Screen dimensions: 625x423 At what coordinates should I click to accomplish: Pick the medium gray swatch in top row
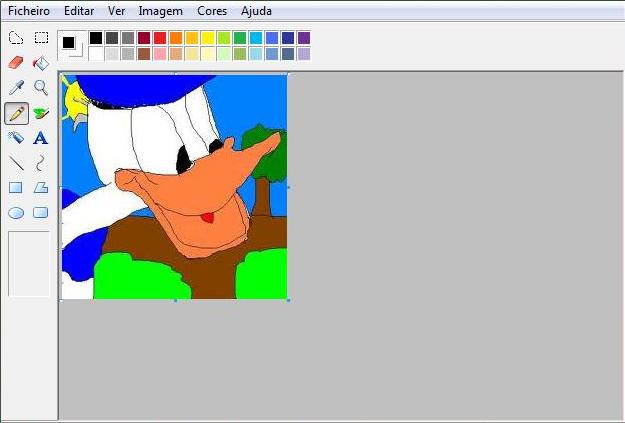pos(128,38)
